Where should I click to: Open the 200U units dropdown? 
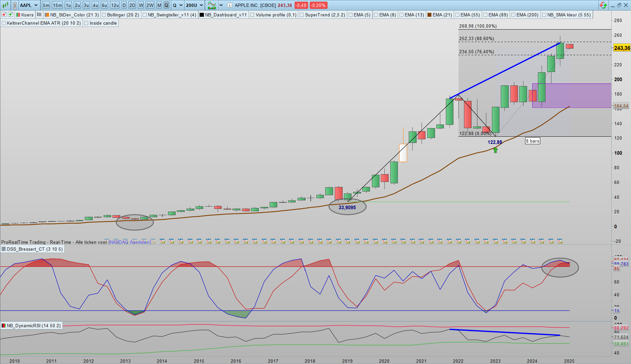click(x=194, y=5)
